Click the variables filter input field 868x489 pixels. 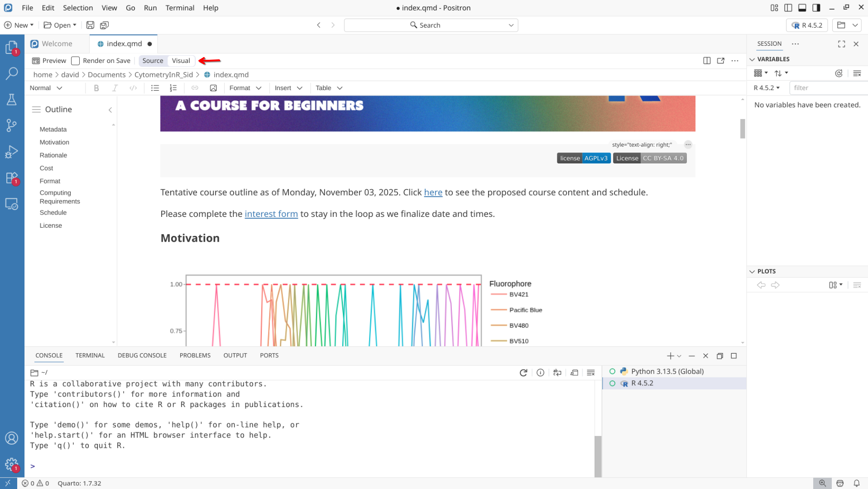828,88
